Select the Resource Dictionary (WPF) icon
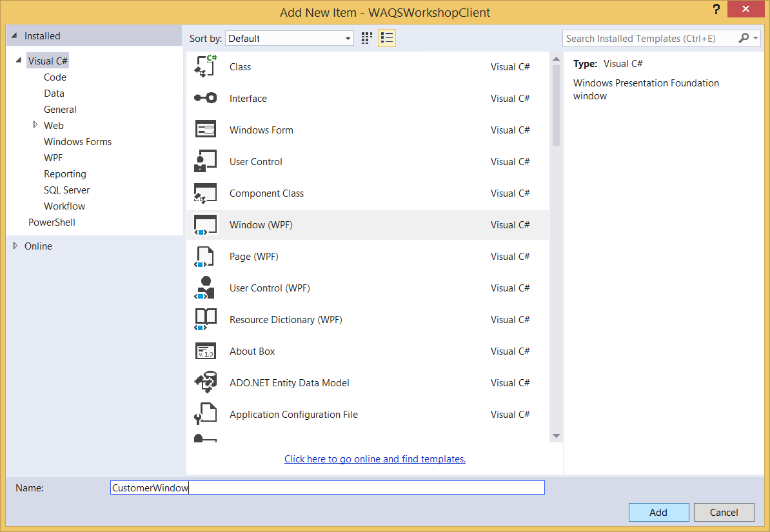770x532 pixels. (x=205, y=319)
